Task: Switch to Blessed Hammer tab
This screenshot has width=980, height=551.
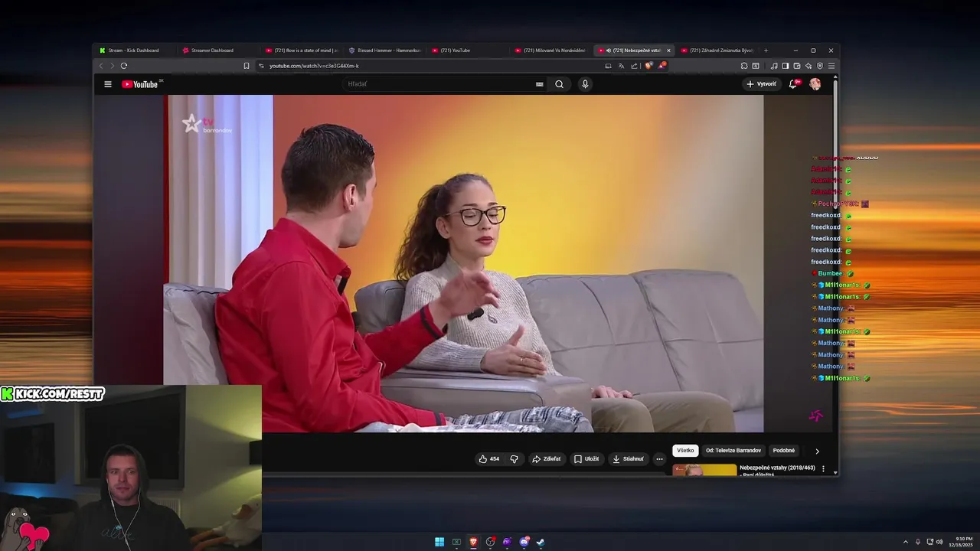Action: pyautogui.click(x=384, y=51)
